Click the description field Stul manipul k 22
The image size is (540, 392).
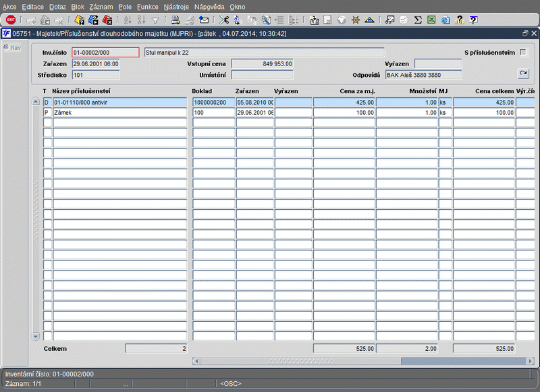[x=265, y=53]
